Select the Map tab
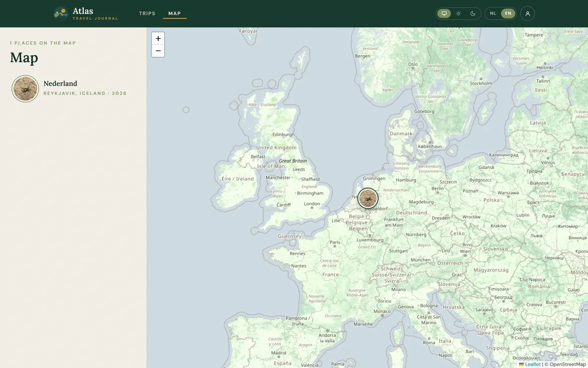Image resolution: width=588 pixels, height=368 pixels. [x=174, y=13]
